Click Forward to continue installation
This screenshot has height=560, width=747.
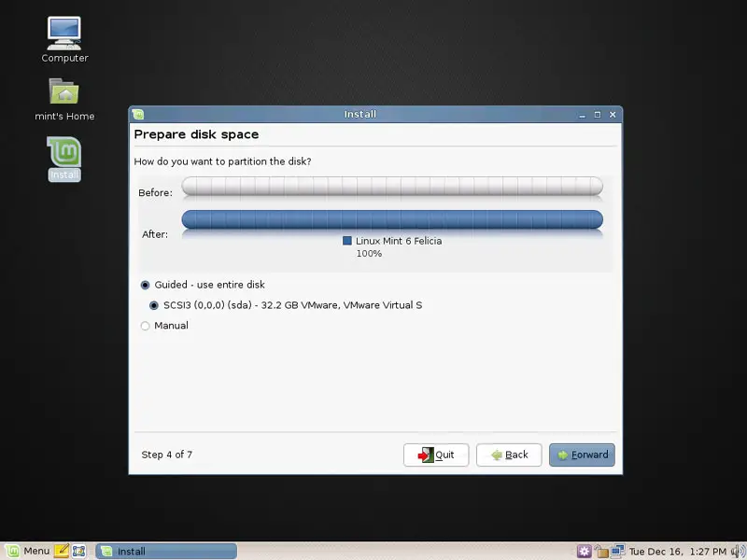click(x=582, y=455)
